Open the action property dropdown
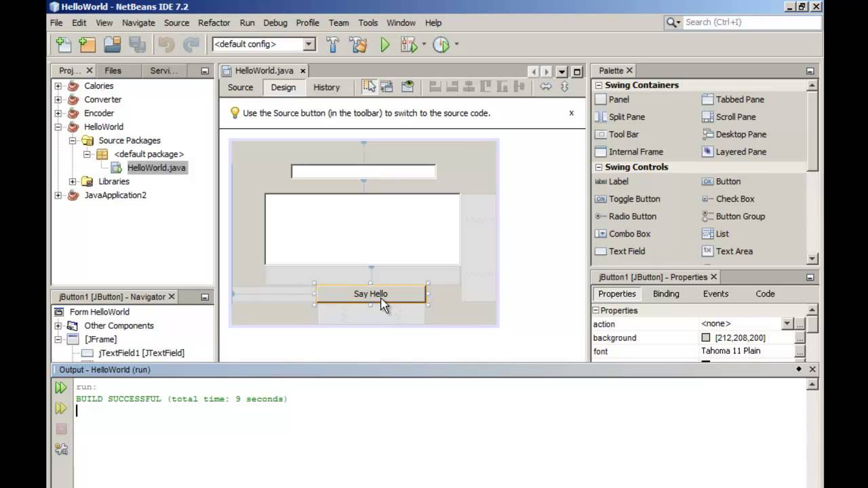 pyautogui.click(x=787, y=324)
